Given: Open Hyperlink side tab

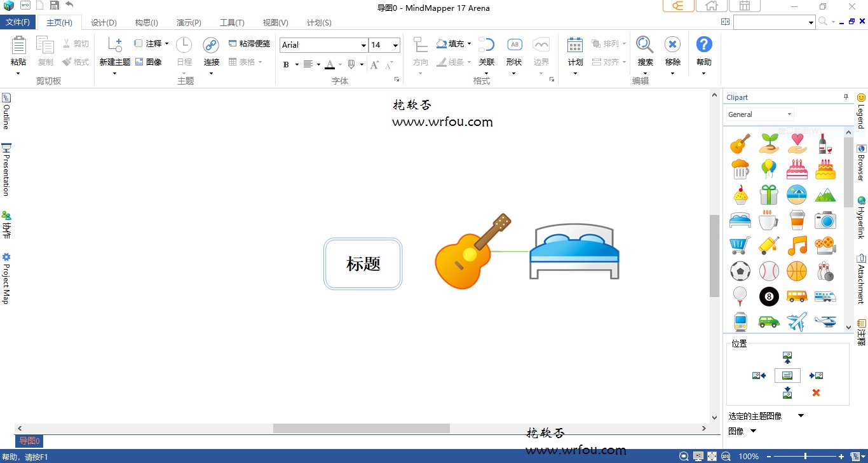Looking at the screenshot, I should 861,218.
